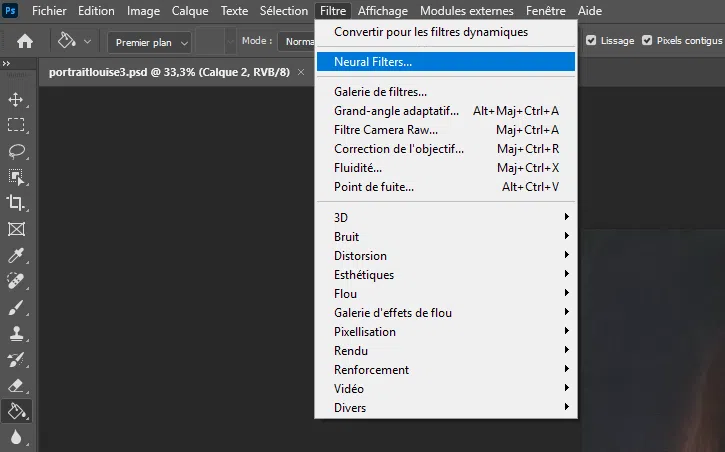Go to the Home screen icon
The width and height of the screenshot is (725, 452).
point(25,42)
